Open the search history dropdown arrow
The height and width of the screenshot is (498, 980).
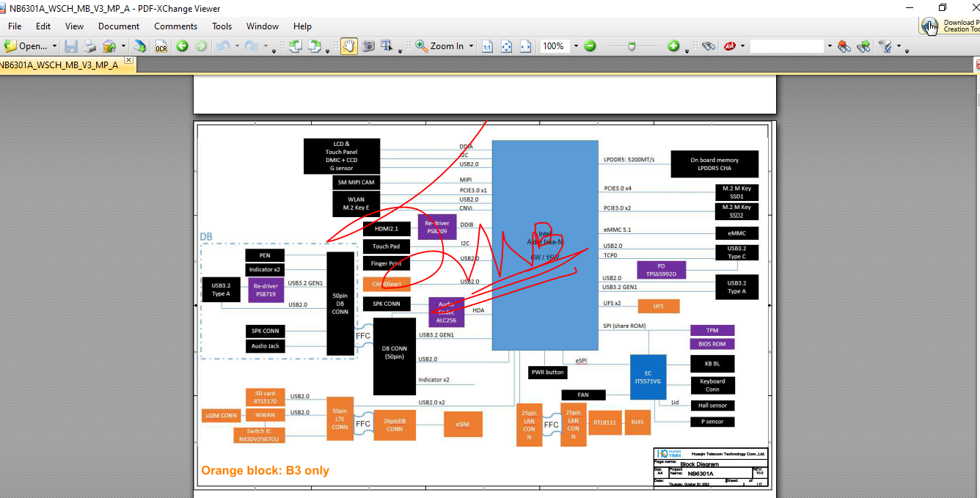click(x=830, y=45)
